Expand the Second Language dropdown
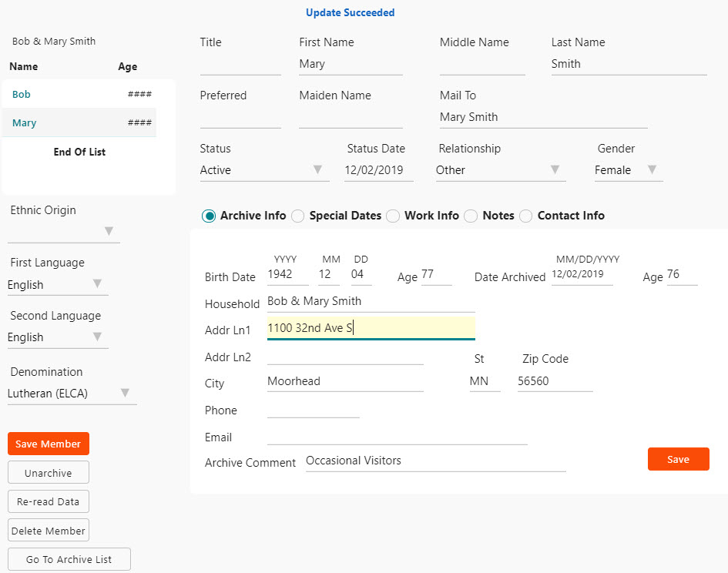 [x=58, y=337]
